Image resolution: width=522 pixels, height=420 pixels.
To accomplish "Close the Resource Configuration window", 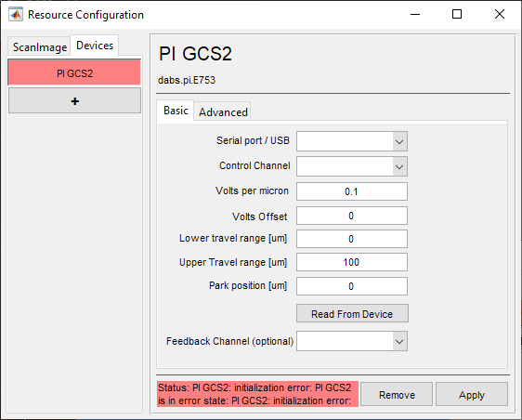I will tap(500, 14).
